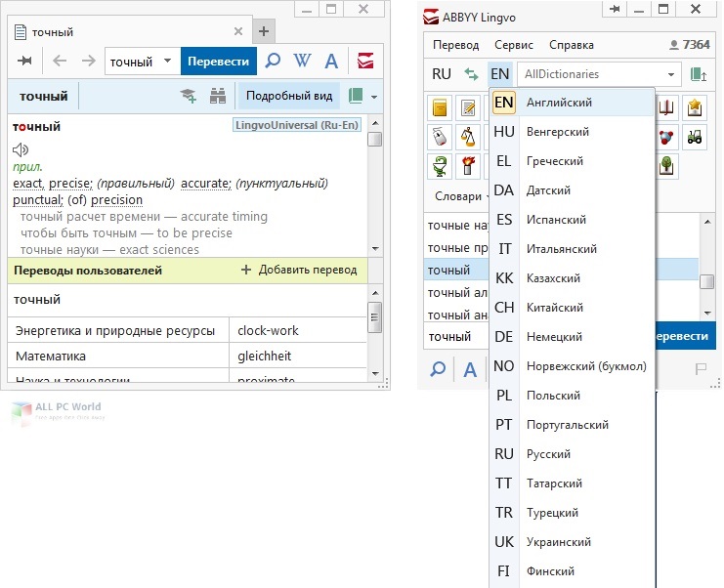Click green book with arrow icon near AllDictionaries

699,74
